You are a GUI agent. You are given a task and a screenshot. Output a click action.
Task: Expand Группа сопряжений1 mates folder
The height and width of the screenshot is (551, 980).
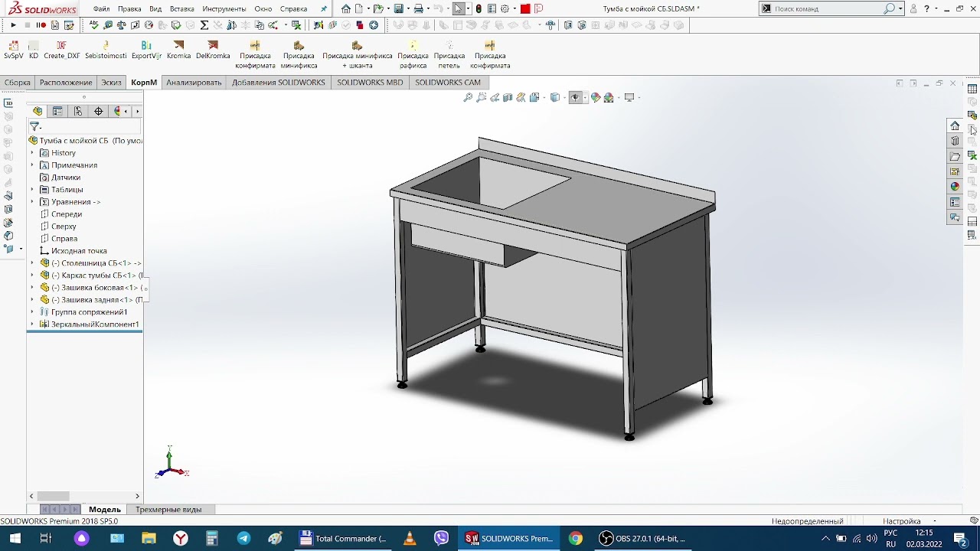click(32, 312)
